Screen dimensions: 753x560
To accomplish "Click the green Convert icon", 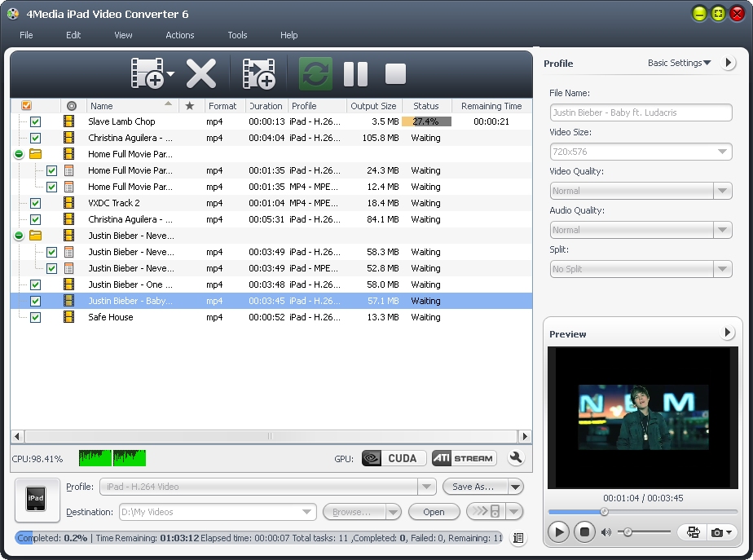I will 315,73.
